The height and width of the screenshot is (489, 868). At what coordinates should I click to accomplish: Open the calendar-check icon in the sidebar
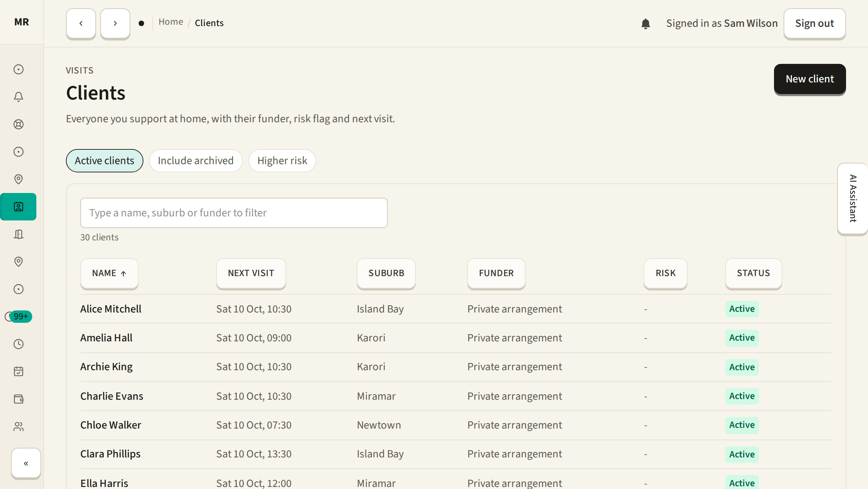(19, 372)
